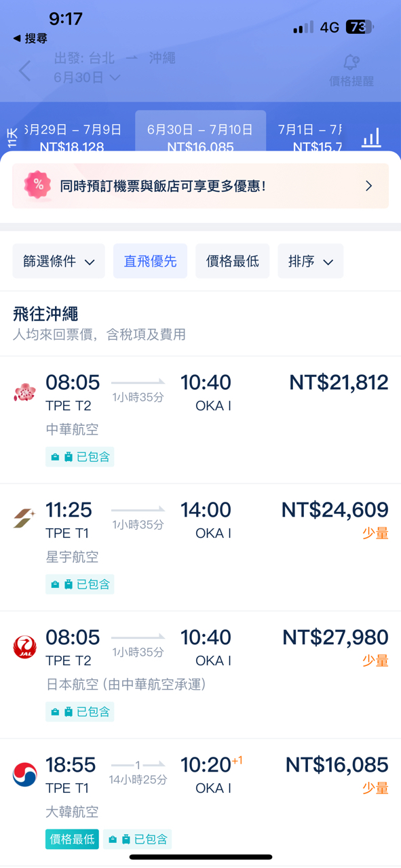Open the price alert bell icon
The height and width of the screenshot is (868, 401).
351,62
